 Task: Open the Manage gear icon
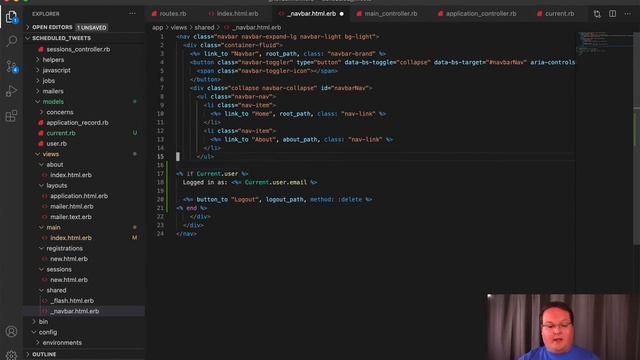(11, 355)
